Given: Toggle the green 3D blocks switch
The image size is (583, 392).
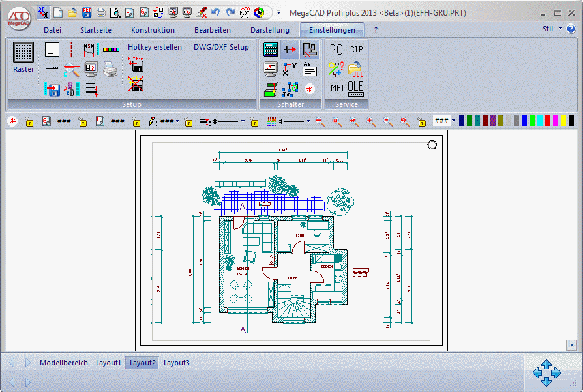Looking at the screenshot, I should [271, 89].
